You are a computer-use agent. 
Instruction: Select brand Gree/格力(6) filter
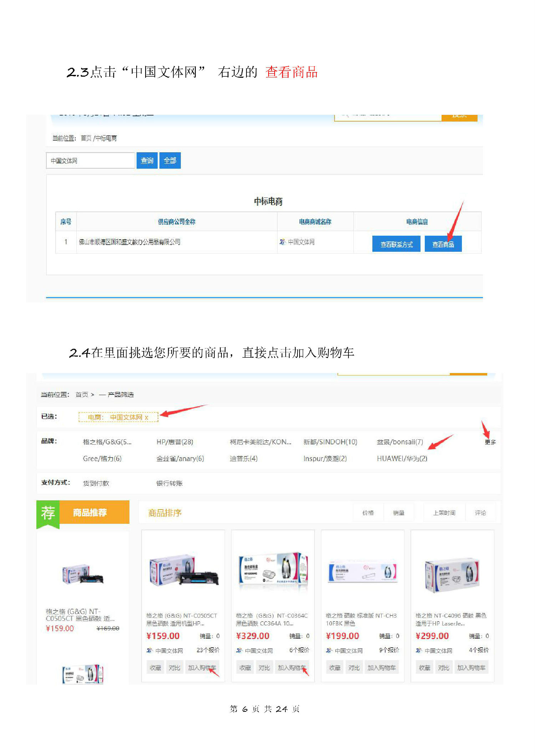pyautogui.click(x=102, y=459)
